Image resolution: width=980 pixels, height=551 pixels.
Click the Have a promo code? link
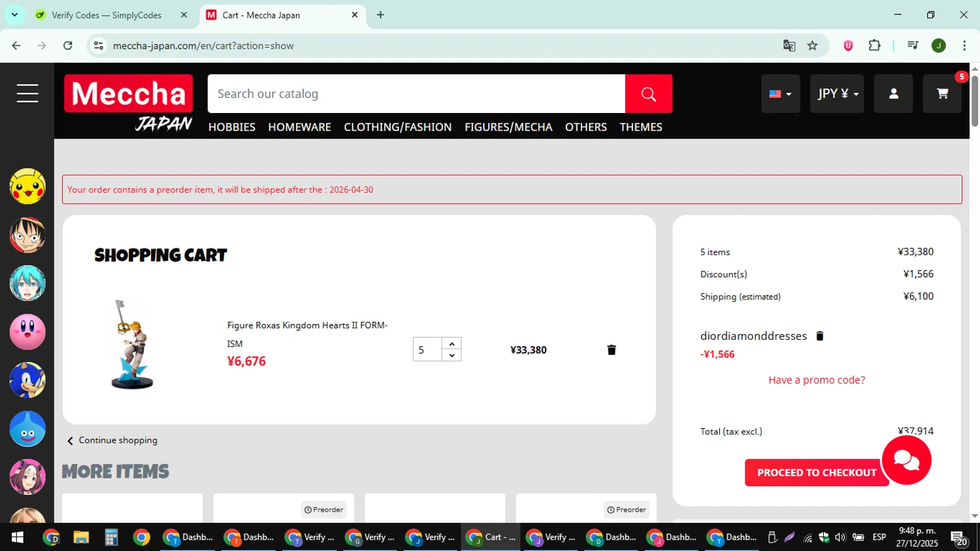(x=817, y=380)
